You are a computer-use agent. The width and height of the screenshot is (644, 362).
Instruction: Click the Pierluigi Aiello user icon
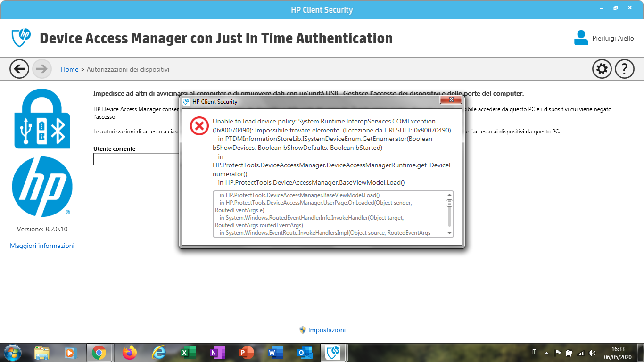pyautogui.click(x=581, y=38)
